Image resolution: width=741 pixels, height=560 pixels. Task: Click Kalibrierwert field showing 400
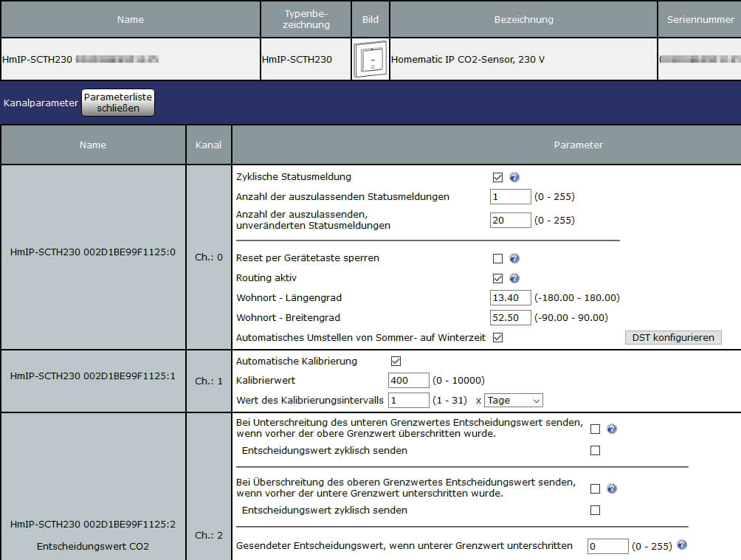408,381
